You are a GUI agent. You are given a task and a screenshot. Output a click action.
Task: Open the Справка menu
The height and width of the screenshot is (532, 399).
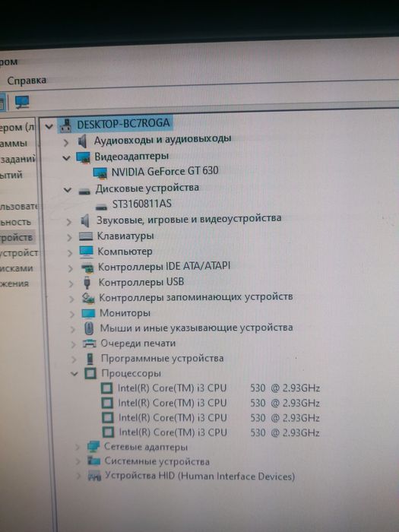pyautogui.click(x=27, y=81)
